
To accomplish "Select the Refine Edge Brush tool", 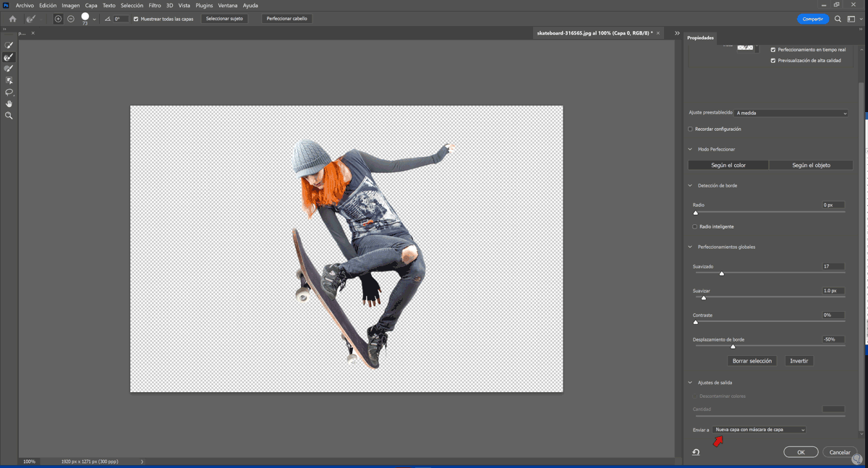I will [x=9, y=57].
